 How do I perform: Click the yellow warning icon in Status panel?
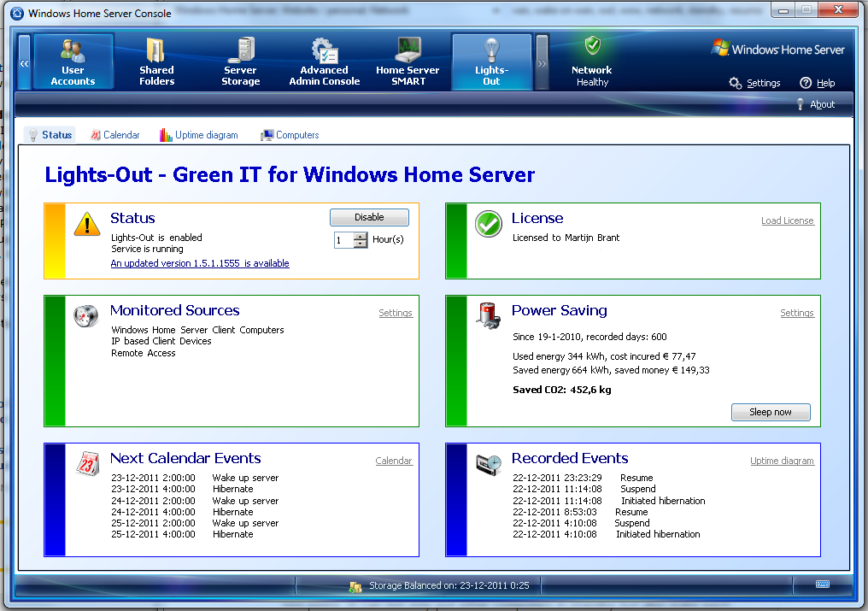click(87, 225)
